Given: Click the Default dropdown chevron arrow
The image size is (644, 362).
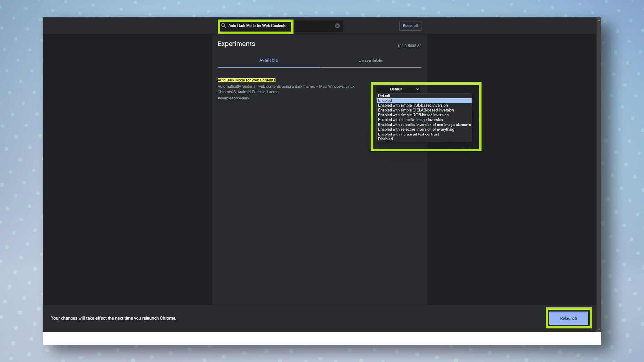Looking at the screenshot, I should pos(417,89).
